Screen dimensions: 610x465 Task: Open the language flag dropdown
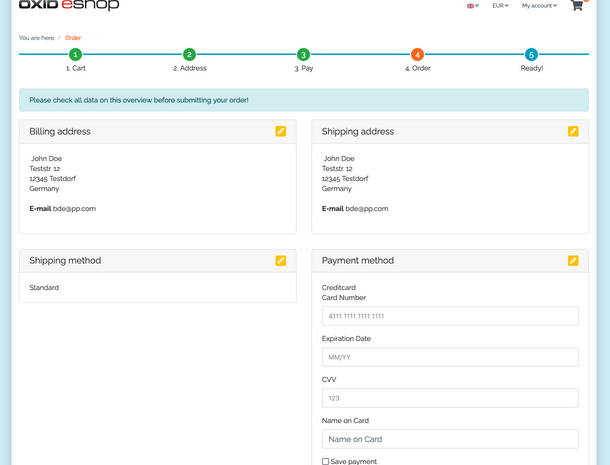(x=472, y=6)
